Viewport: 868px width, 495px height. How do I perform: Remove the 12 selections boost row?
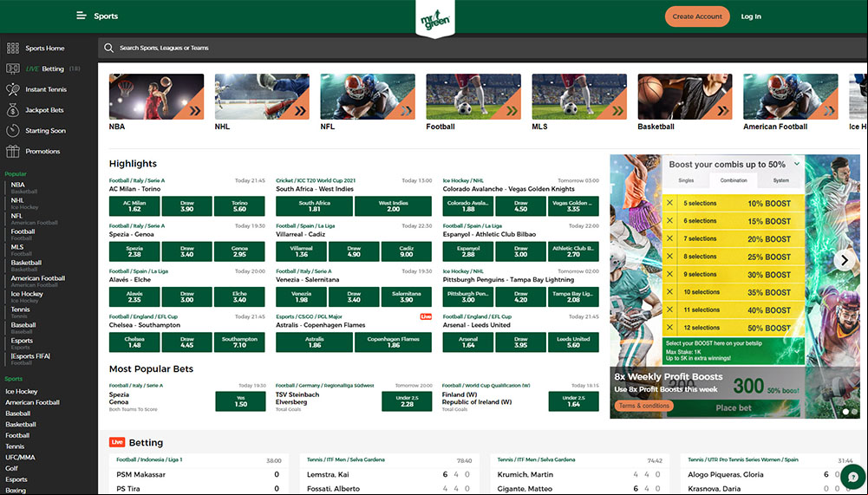click(x=669, y=327)
